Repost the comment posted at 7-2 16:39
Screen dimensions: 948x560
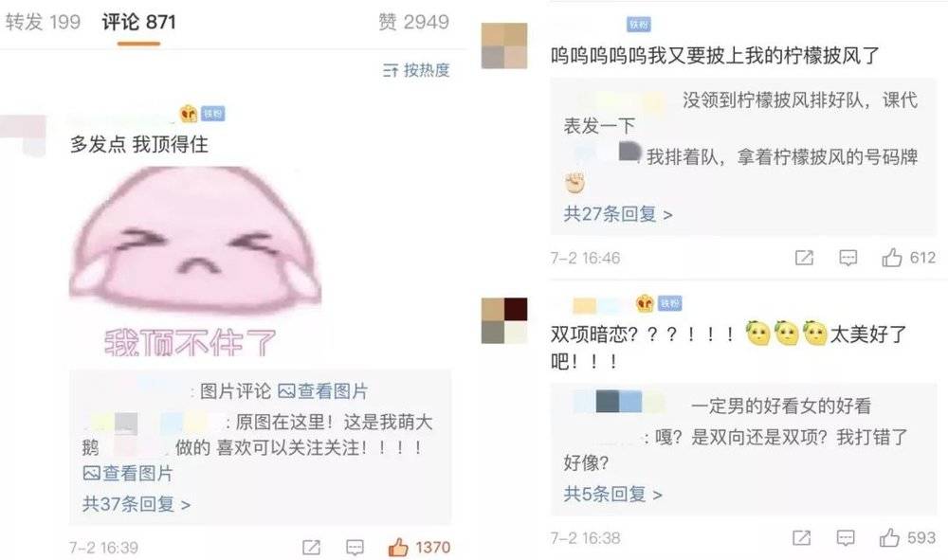click(x=311, y=548)
